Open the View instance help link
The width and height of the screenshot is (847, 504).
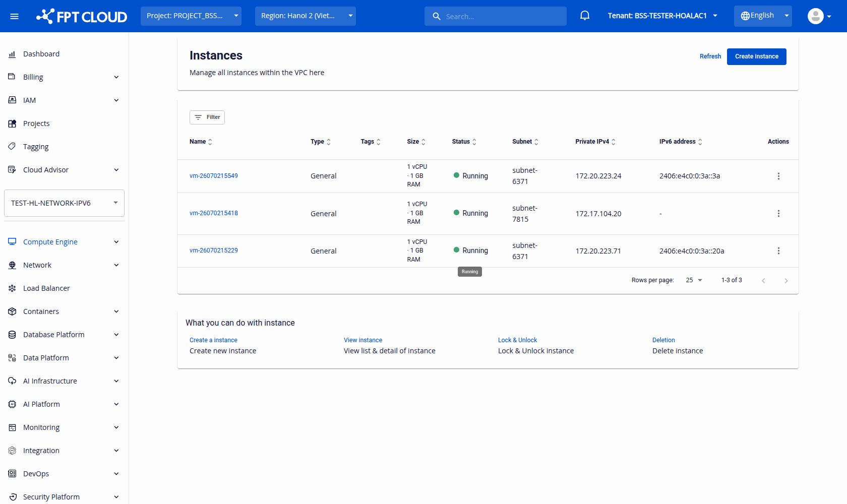(363, 340)
